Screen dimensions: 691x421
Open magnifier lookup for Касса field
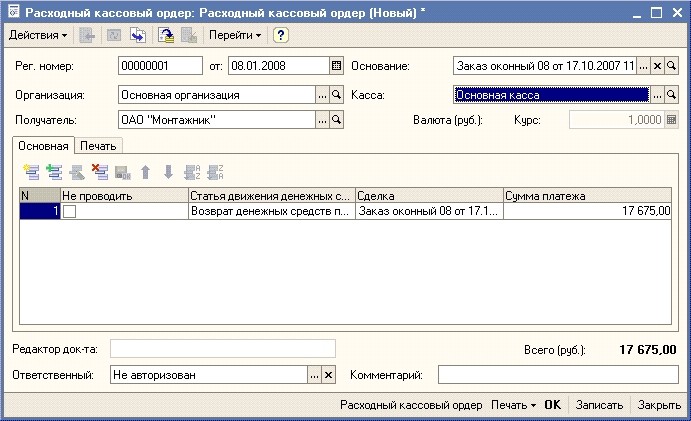(671, 95)
